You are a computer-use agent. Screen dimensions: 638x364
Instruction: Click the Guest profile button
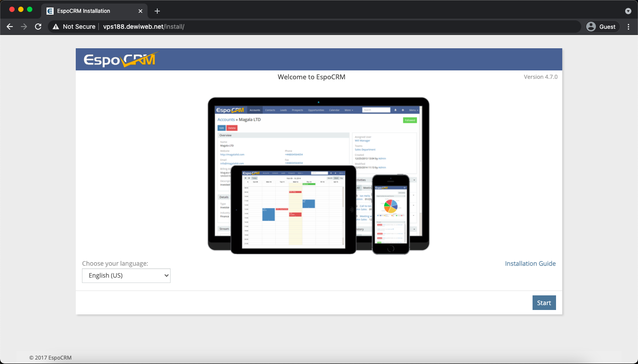[x=602, y=27]
